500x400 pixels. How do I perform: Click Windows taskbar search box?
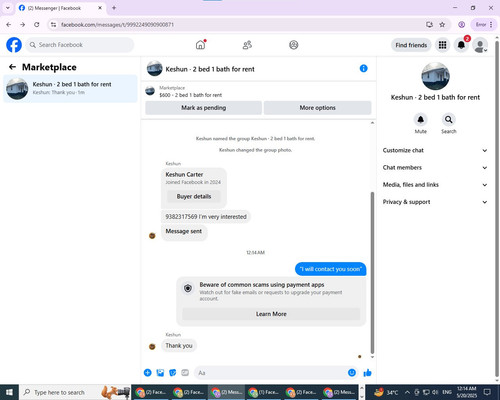(x=75, y=392)
